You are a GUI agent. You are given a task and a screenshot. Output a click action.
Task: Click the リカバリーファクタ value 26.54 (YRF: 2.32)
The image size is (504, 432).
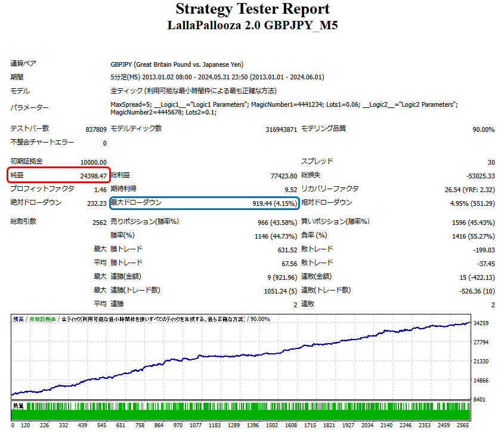[469, 190]
